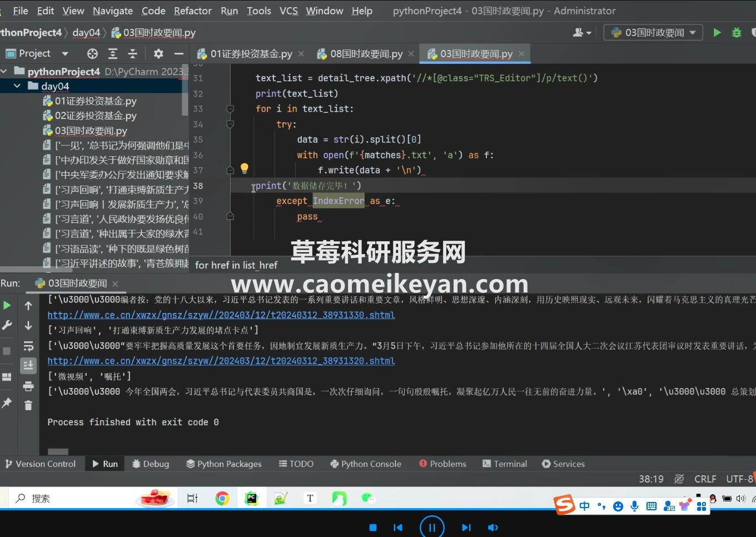Open the Window menu

[324, 11]
